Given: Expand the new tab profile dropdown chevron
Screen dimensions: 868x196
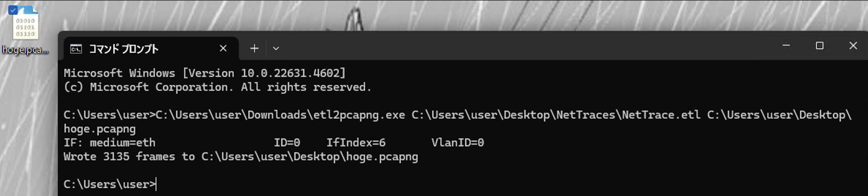Looking at the screenshot, I should pos(276,48).
